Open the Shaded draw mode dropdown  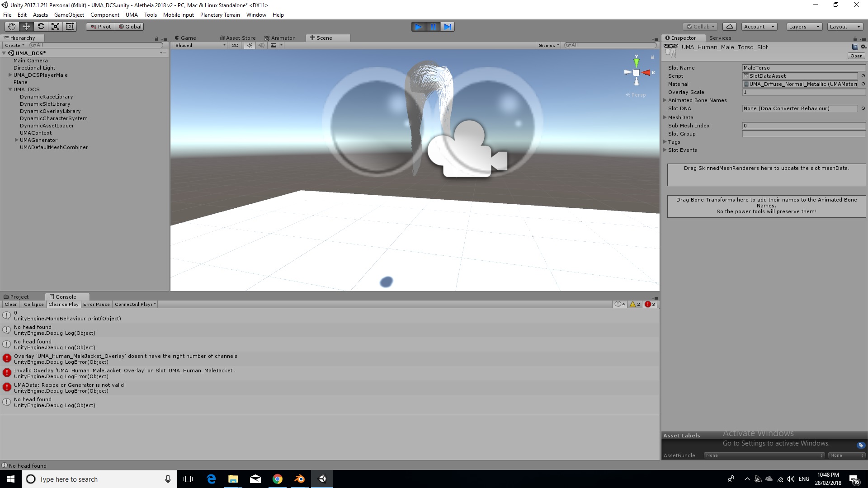tap(199, 45)
